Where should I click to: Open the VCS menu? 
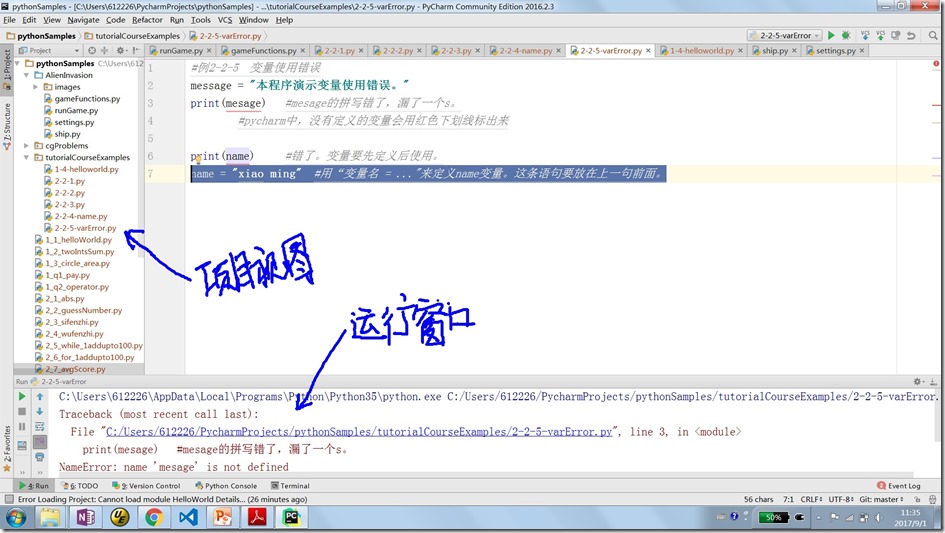click(x=225, y=20)
